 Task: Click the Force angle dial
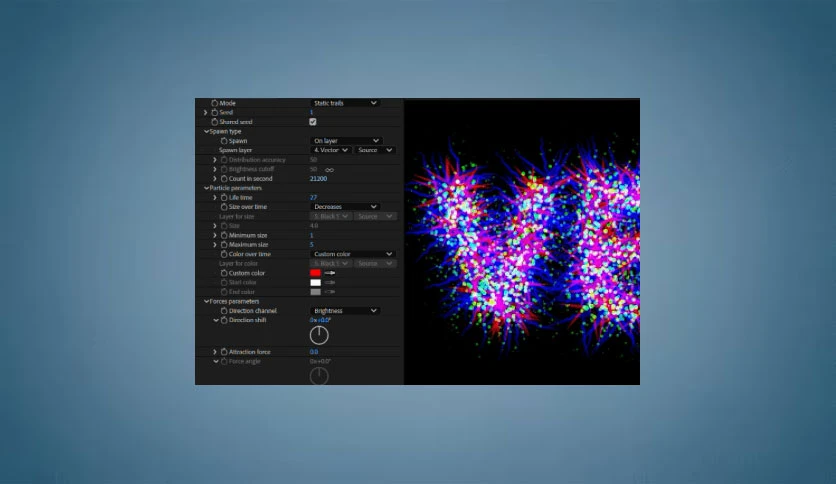[319, 375]
